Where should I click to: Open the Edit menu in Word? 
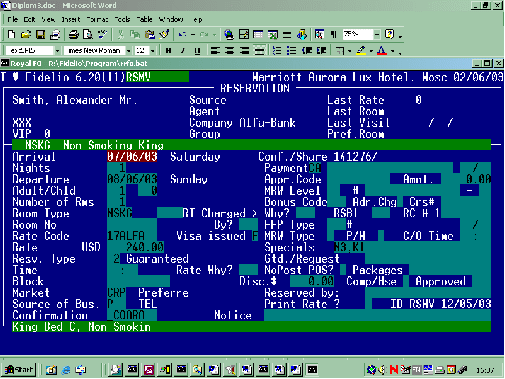(x=29, y=19)
